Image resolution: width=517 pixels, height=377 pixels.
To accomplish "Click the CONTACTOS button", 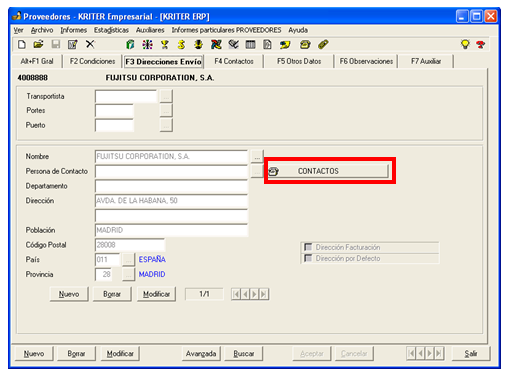I will [328, 171].
